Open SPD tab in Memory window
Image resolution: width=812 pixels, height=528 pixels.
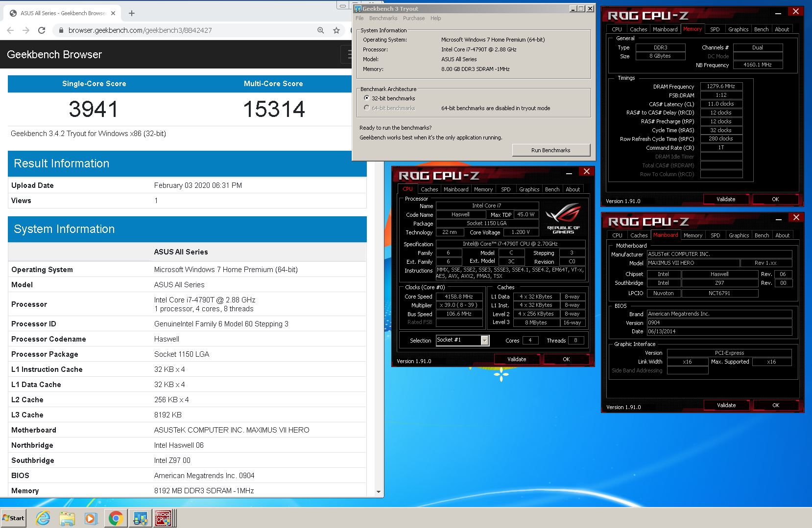(x=715, y=29)
